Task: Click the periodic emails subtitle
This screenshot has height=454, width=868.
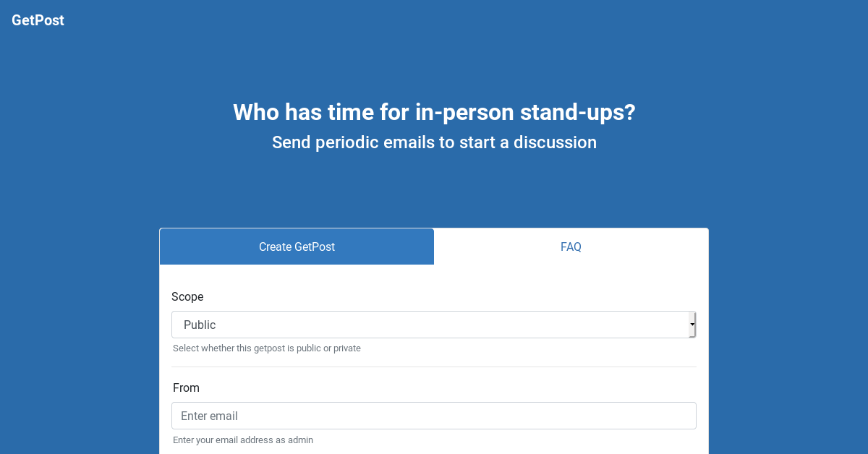Action: [x=434, y=142]
